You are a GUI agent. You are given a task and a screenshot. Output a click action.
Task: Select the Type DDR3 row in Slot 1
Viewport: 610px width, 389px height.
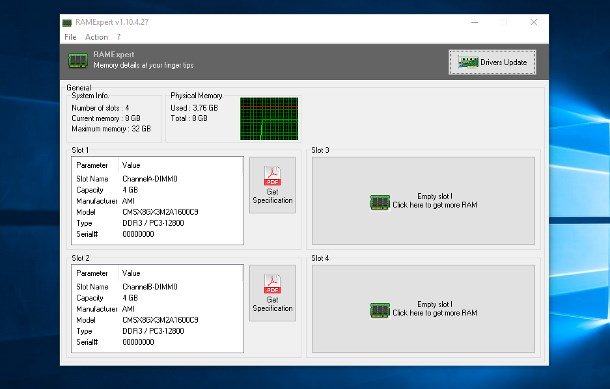click(x=157, y=223)
